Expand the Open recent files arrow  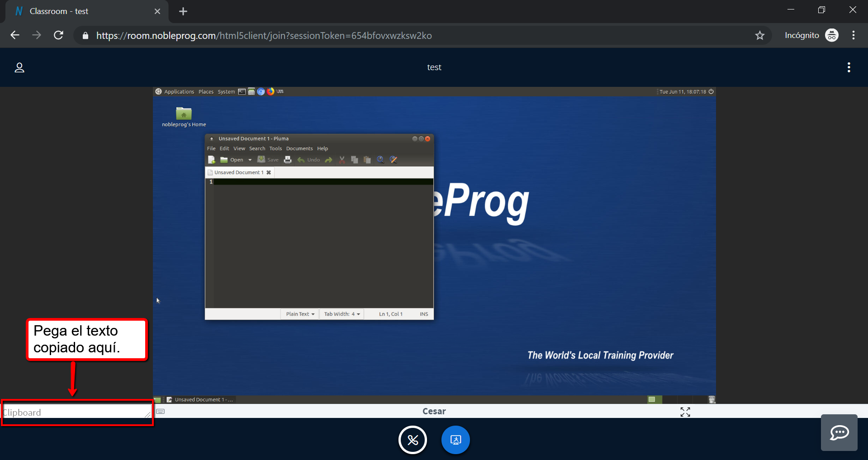[x=250, y=160]
